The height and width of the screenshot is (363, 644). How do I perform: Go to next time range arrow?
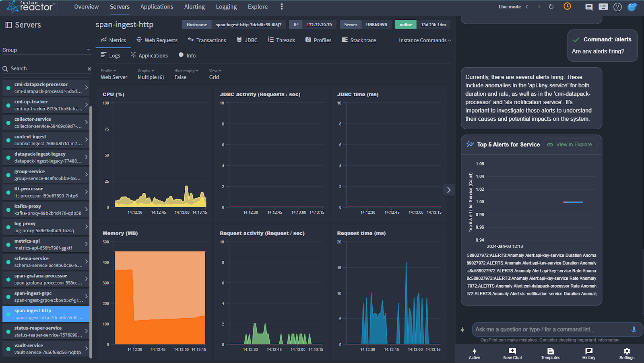[x=539, y=6]
